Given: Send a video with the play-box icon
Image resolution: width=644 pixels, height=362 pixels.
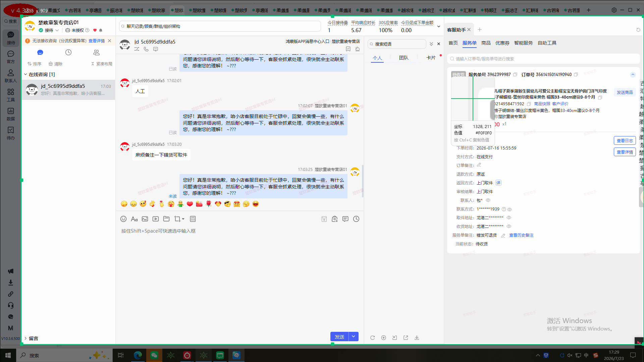Looking at the screenshot, I should coord(156,219).
